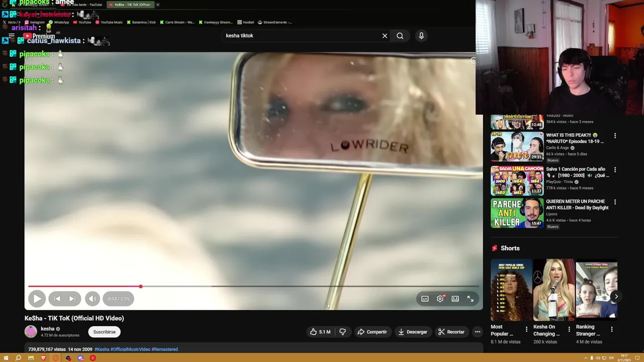Viewport: 644px width, 362px height.
Task: Like the video with 5.1 M likes
Action: coord(320,332)
